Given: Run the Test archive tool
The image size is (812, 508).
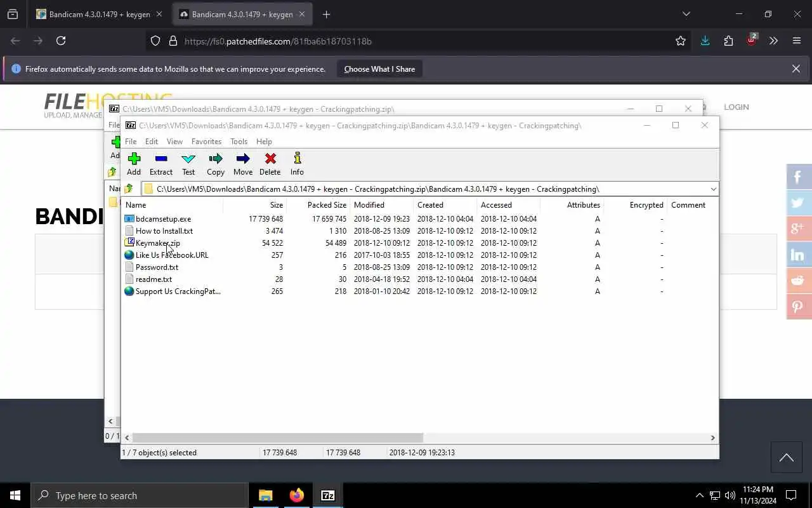Looking at the screenshot, I should point(188,159).
